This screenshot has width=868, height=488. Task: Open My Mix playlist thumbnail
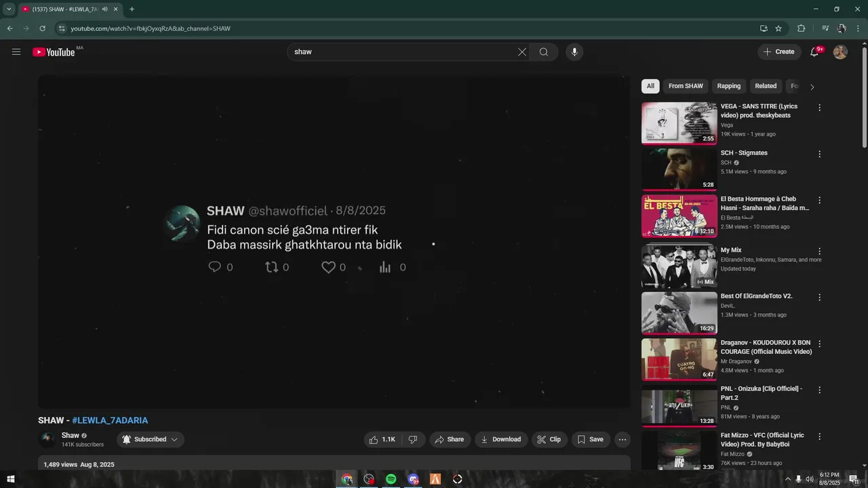click(x=679, y=266)
